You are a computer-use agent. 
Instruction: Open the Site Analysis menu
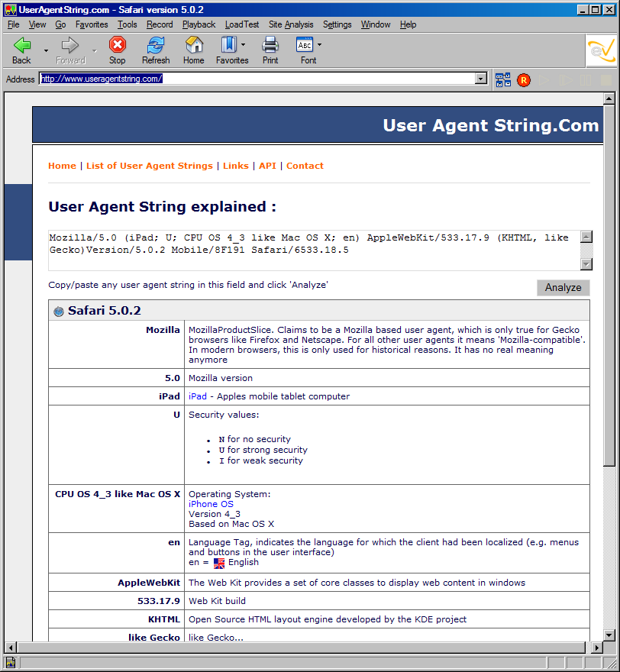pyautogui.click(x=291, y=24)
